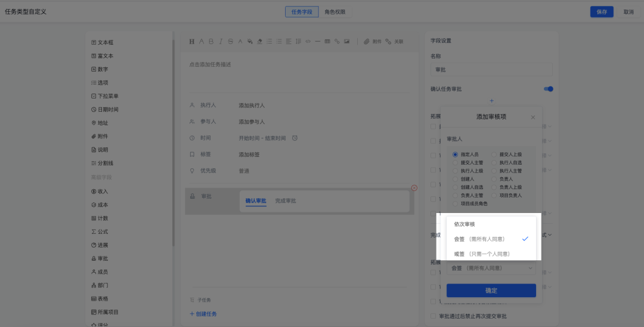Click the plus icon under 确认任务审批
This screenshot has height=327, width=644.
(491, 101)
